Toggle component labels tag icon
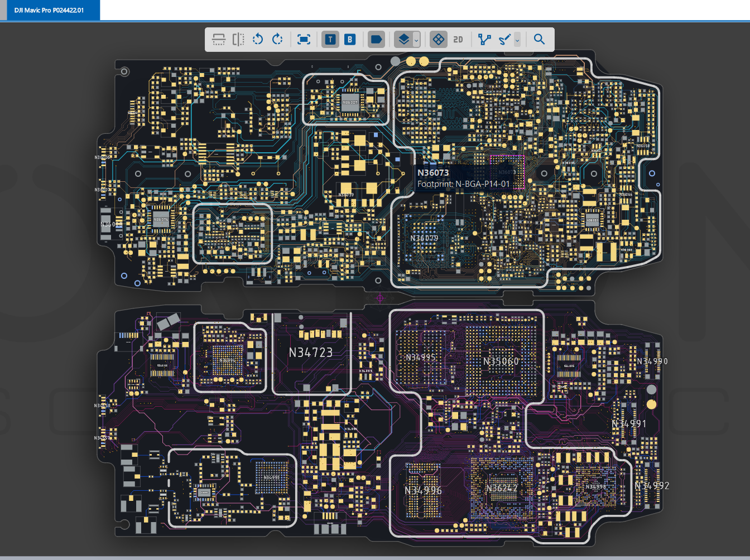The image size is (750, 560). pyautogui.click(x=377, y=40)
